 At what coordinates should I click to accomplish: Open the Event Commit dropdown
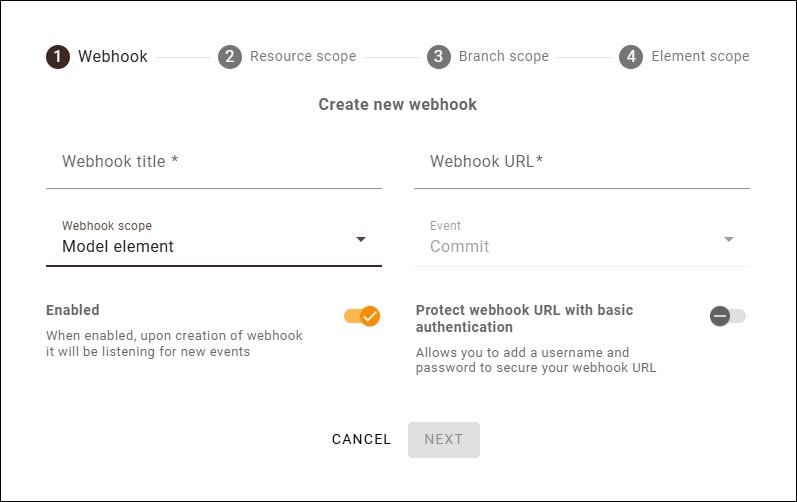[570, 246]
